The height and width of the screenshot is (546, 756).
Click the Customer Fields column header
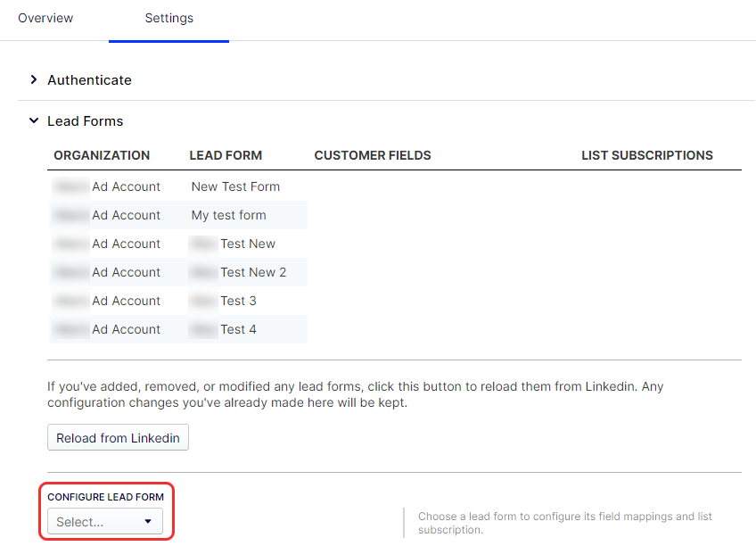click(x=373, y=155)
